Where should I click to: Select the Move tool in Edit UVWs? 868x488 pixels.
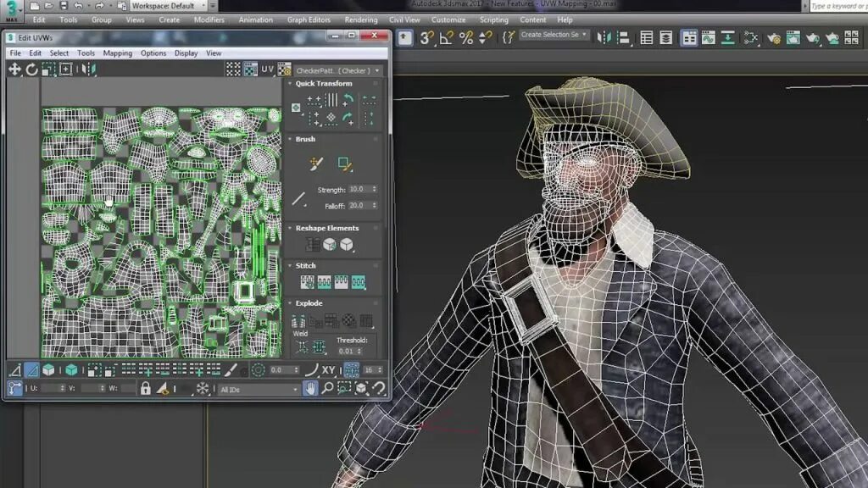point(14,69)
